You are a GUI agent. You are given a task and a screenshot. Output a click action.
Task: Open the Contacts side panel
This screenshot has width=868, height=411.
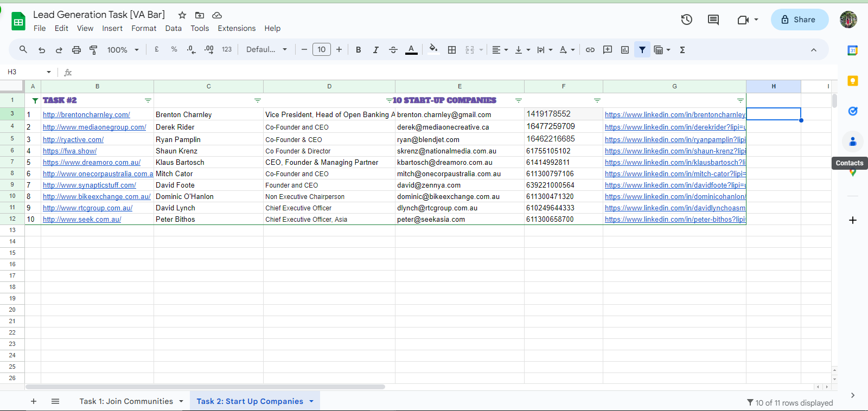pos(853,142)
